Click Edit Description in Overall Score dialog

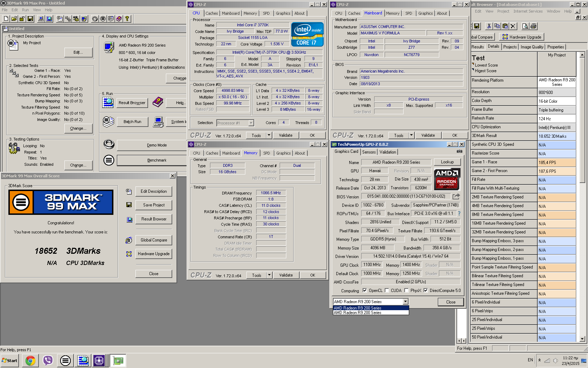point(154,191)
